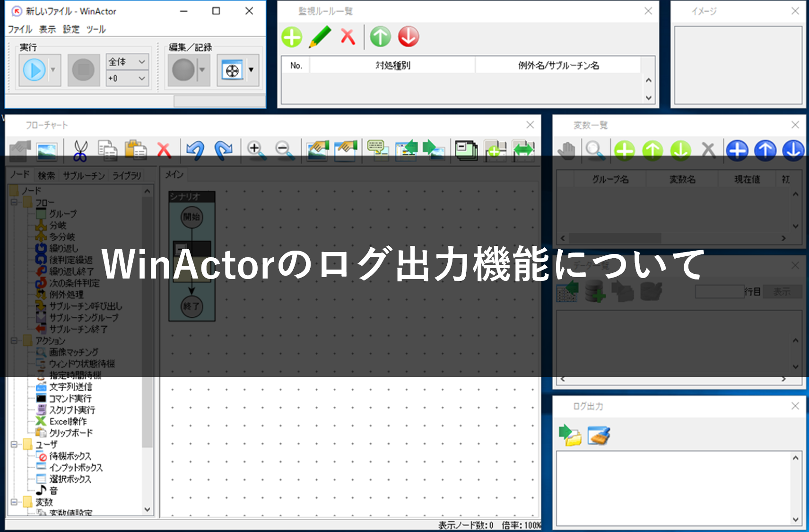Open the +0 speed dropdown
809x532 pixels.
(x=128, y=78)
